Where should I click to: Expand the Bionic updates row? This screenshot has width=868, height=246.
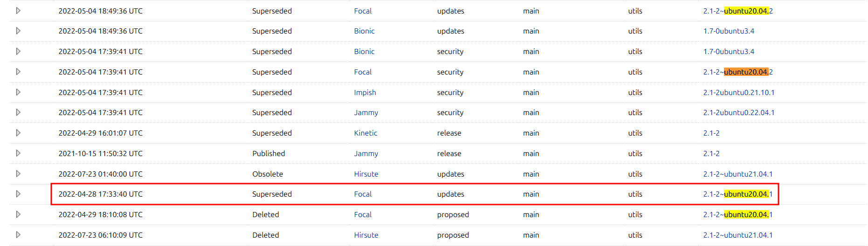(x=18, y=31)
